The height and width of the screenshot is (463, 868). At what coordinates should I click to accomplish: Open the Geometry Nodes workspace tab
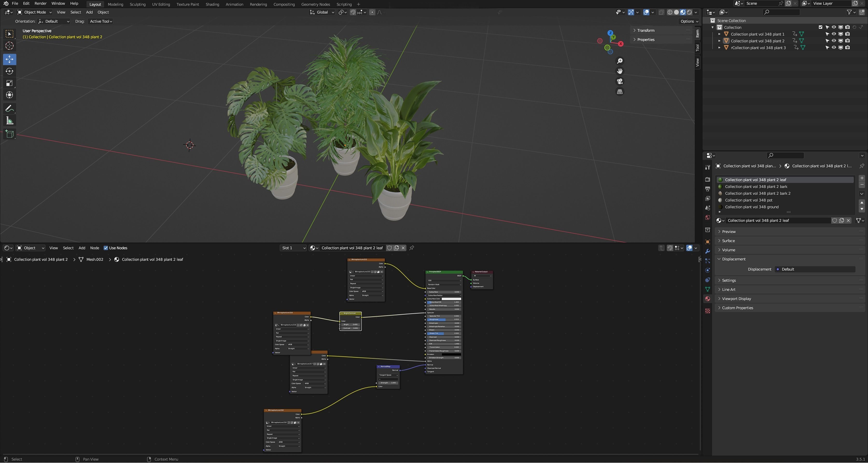point(315,4)
